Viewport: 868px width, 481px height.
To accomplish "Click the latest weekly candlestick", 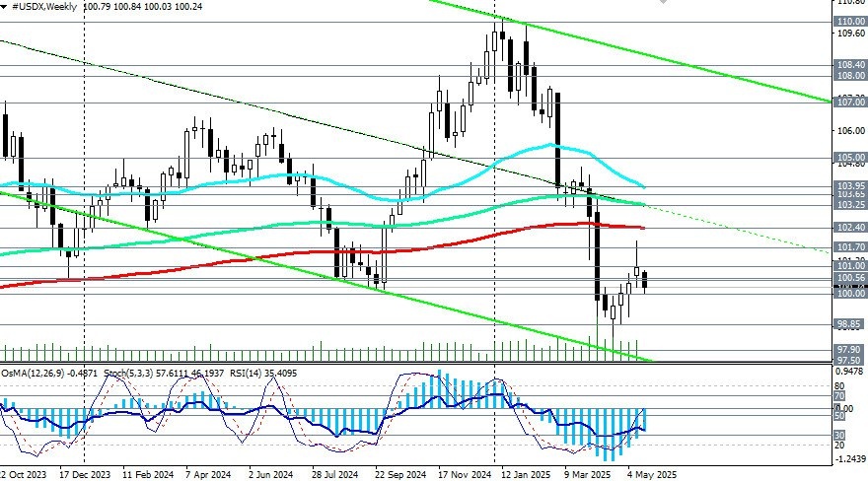I will (644, 279).
